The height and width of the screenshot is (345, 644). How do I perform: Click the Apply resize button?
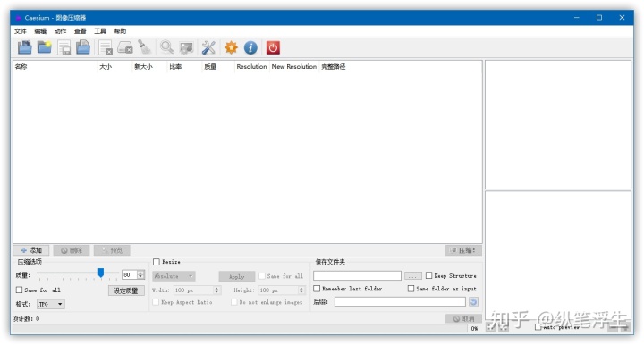(236, 276)
